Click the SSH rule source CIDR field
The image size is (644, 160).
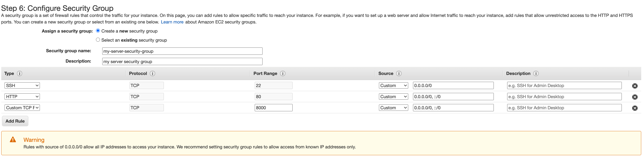click(x=453, y=86)
